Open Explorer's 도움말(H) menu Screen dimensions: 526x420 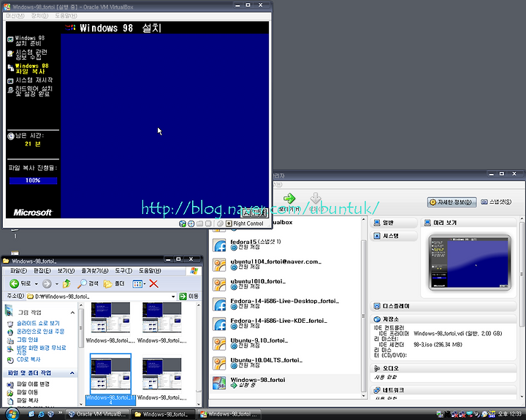pos(150,271)
